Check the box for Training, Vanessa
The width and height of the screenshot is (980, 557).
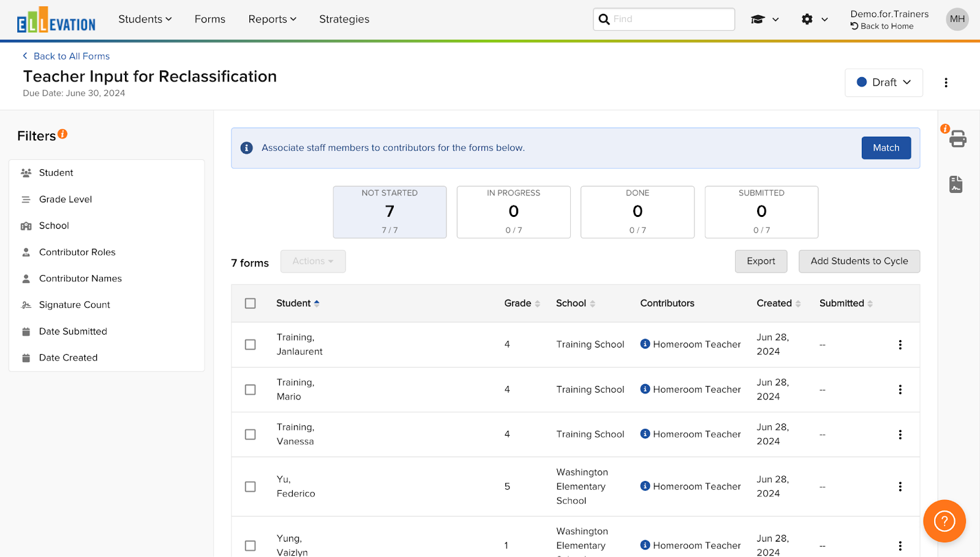point(250,434)
